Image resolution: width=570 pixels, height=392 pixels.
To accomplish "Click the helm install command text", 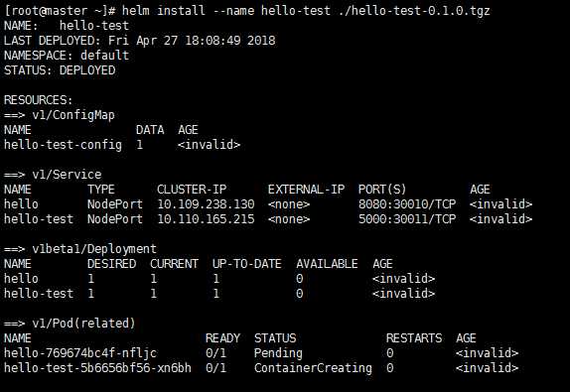I will (306, 11).
